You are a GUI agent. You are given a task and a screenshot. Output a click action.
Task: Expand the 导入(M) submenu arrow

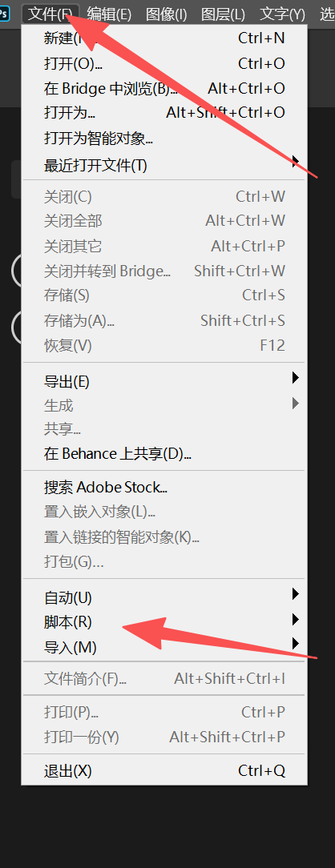[295, 644]
